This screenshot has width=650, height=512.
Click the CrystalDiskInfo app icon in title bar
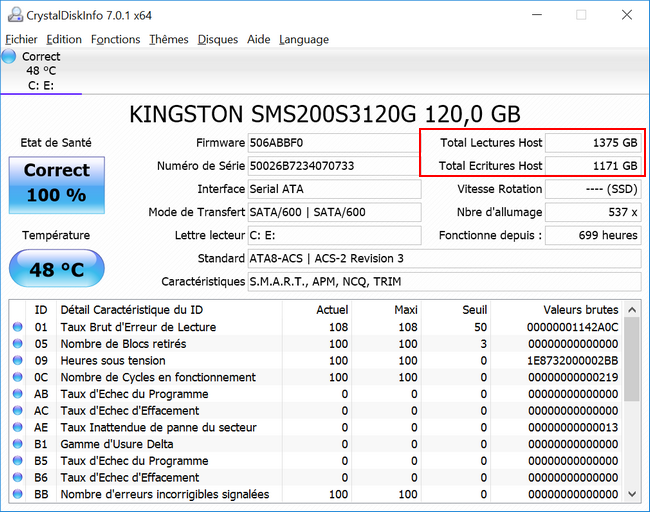[x=15, y=15]
